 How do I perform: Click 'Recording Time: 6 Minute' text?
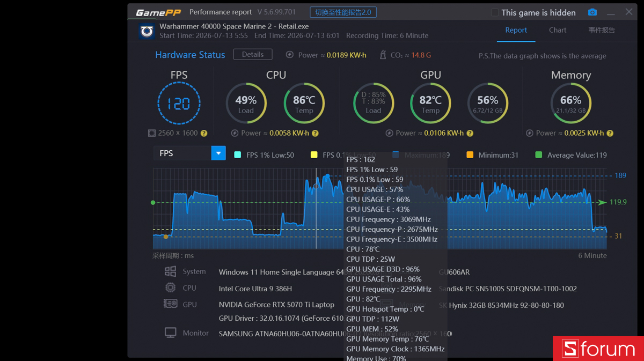pyautogui.click(x=387, y=35)
